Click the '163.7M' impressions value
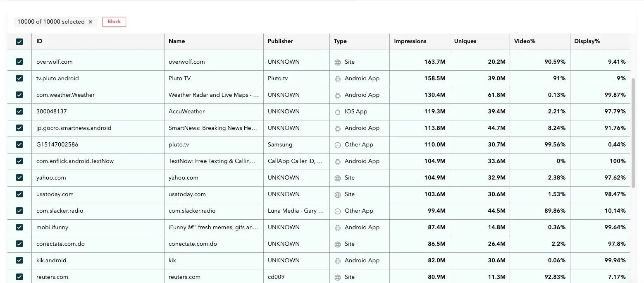The width and height of the screenshot is (644, 283). pyautogui.click(x=435, y=62)
